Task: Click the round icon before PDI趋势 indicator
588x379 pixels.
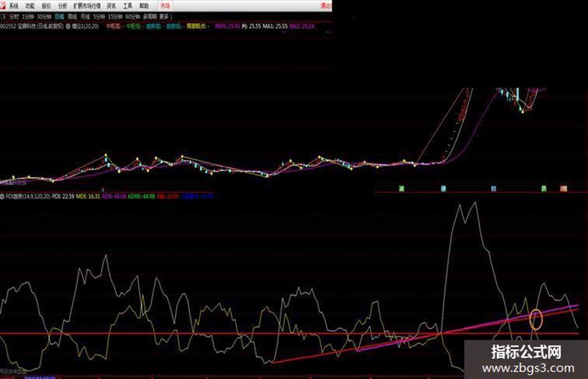Action: click(2, 195)
